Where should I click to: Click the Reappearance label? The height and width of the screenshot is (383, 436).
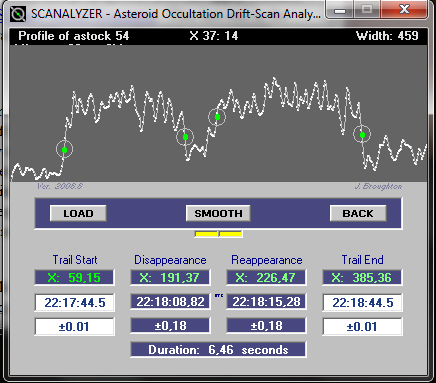pos(267,260)
